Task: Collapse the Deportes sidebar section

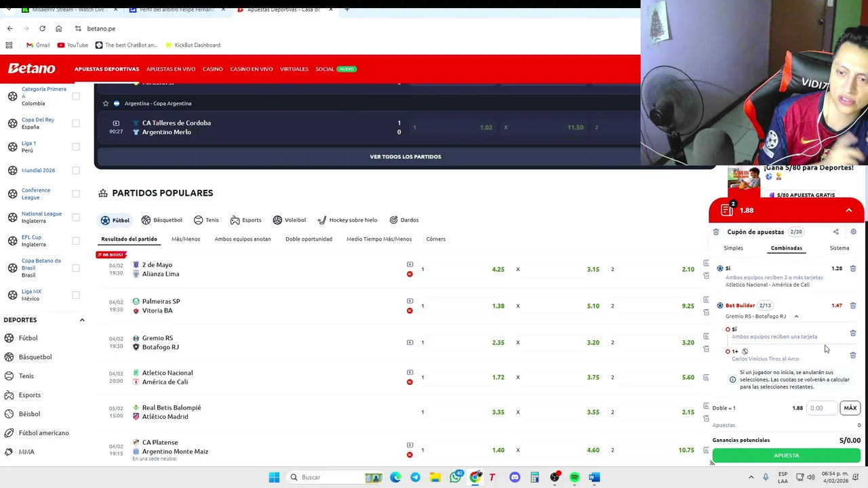Action: click(82, 320)
